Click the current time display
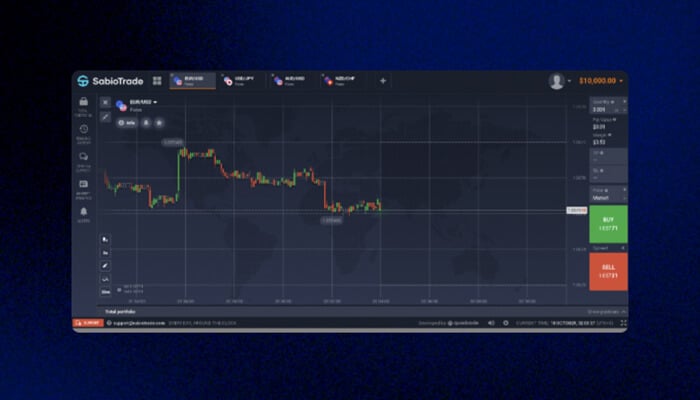This screenshot has height=400, width=700. [x=564, y=323]
